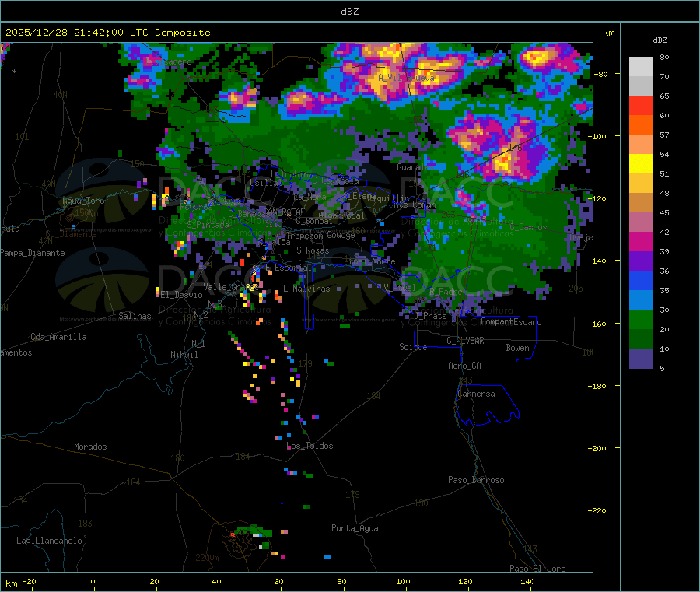The image size is (700, 592).
Task: Select the 'Carmensa' label
Action: coord(476,394)
